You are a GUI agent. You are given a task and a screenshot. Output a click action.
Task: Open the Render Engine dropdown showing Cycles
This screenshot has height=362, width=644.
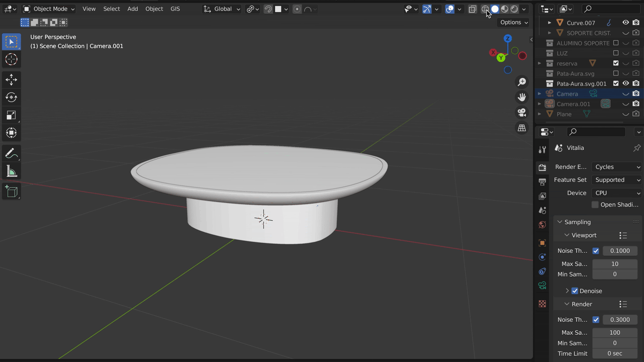point(617,167)
